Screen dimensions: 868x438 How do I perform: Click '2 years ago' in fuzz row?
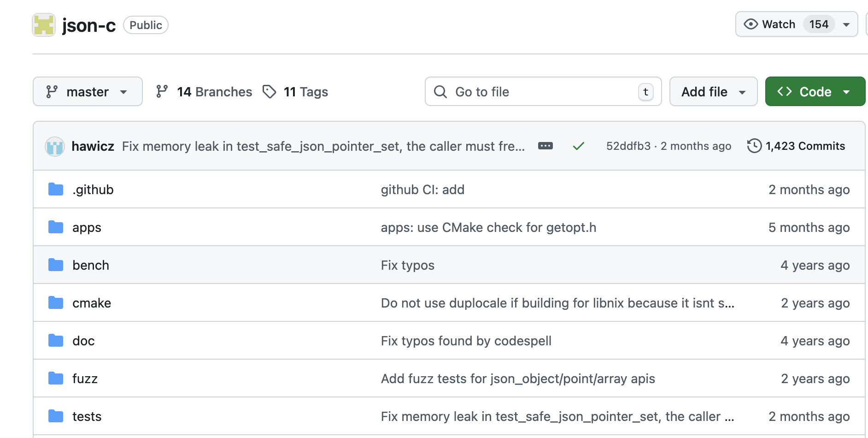tap(815, 379)
